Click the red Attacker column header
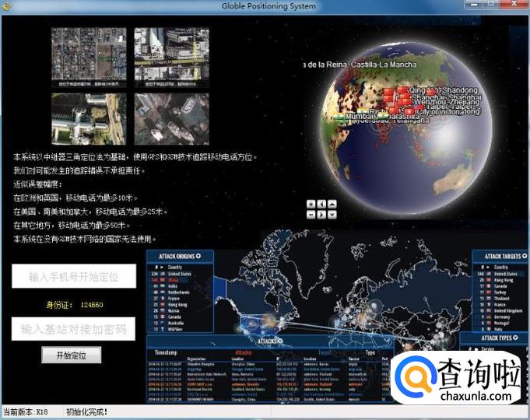This screenshot has width=530, height=420. (x=244, y=352)
